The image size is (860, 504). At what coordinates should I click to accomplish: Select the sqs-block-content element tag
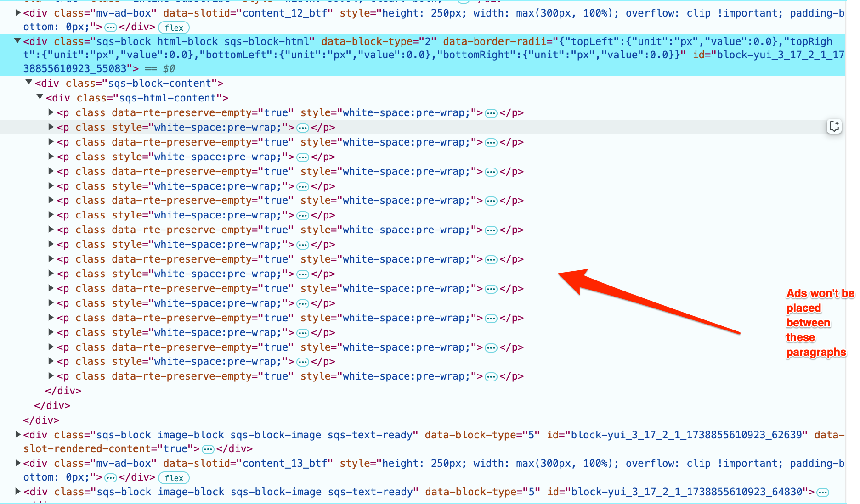point(129,84)
